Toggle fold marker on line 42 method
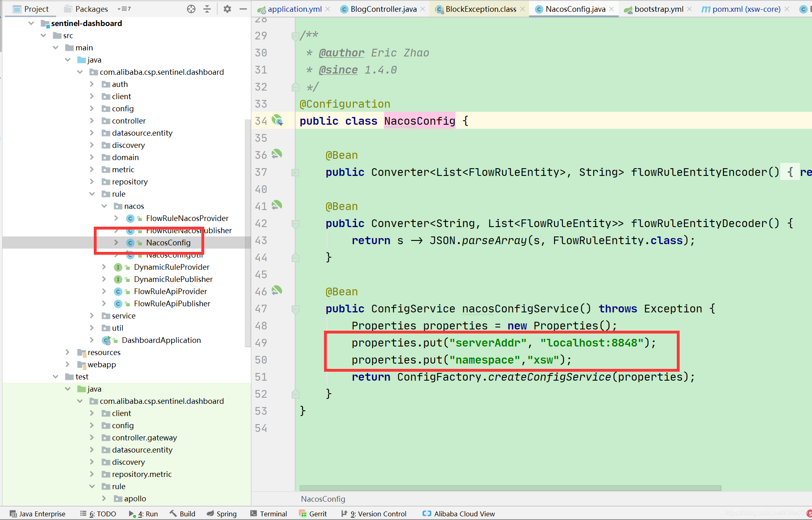This screenshot has height=520, width=812. 295,224
